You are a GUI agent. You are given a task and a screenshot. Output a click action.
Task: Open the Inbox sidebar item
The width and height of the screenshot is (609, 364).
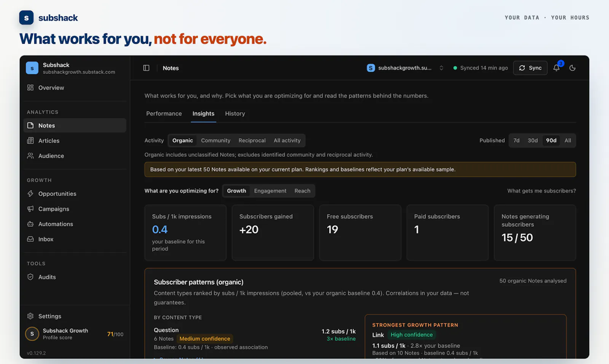coord(75,239)
